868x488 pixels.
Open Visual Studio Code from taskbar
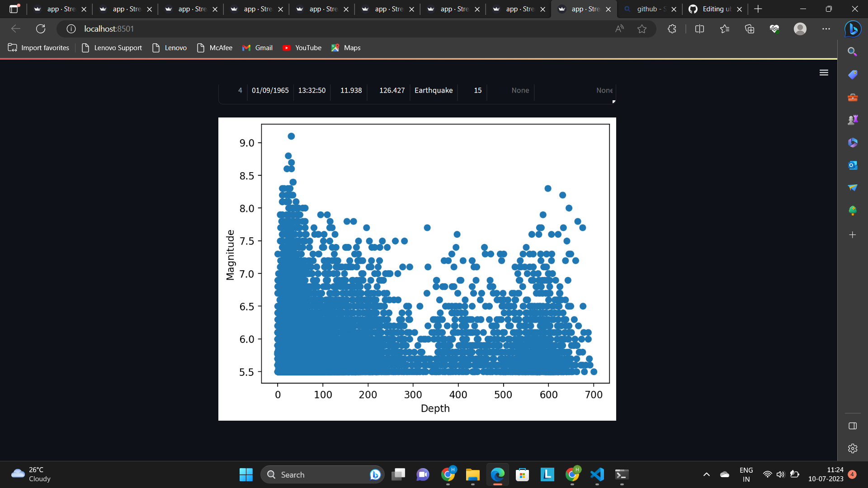(597, 474)
